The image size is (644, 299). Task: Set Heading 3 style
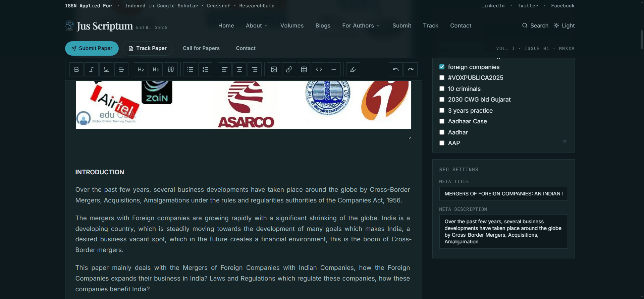coord(156,69)
